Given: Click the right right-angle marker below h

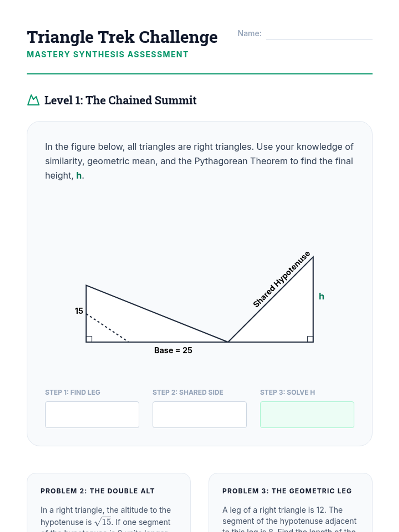Looking at the screenshot, I should coord(310,339).
